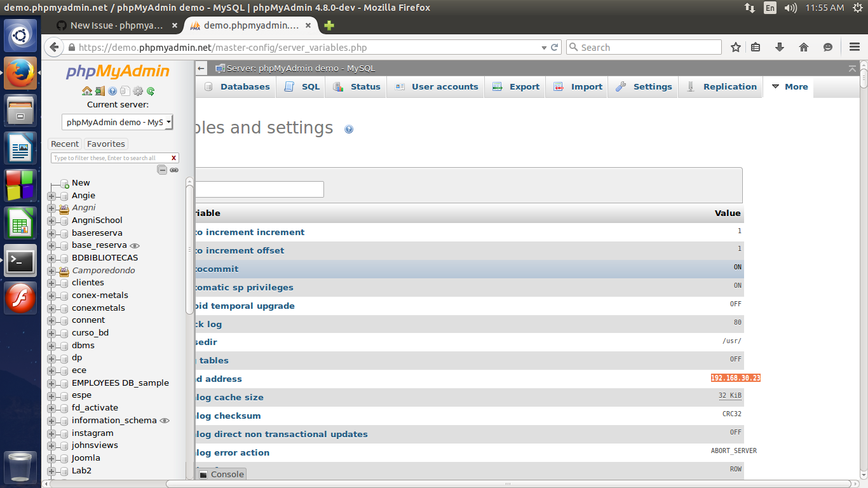Expand the clientes database tree node
The height and width of the screenshot is (488, 868).
[51, 282]
